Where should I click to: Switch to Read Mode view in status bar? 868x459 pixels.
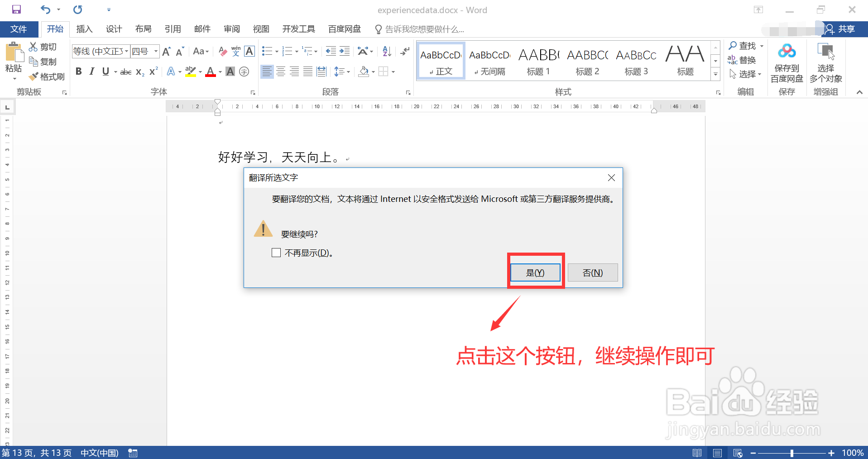[697, 453]
